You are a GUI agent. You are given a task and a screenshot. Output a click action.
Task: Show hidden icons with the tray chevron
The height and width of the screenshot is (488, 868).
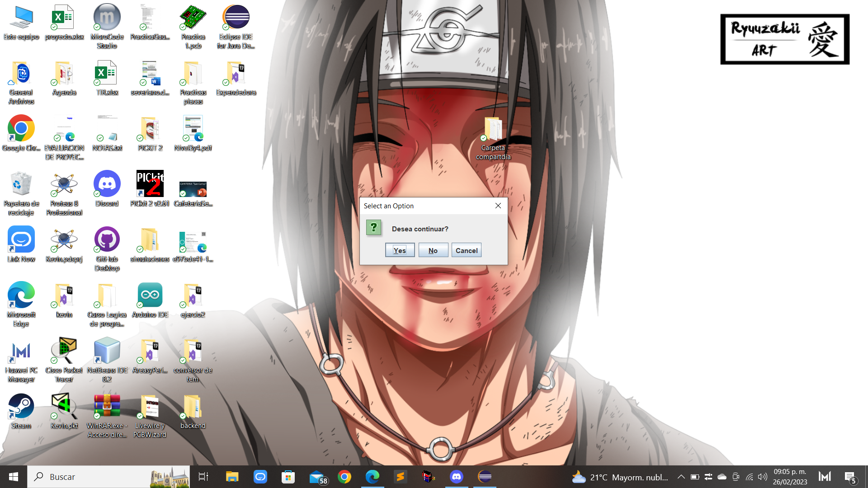coord(681,477)
